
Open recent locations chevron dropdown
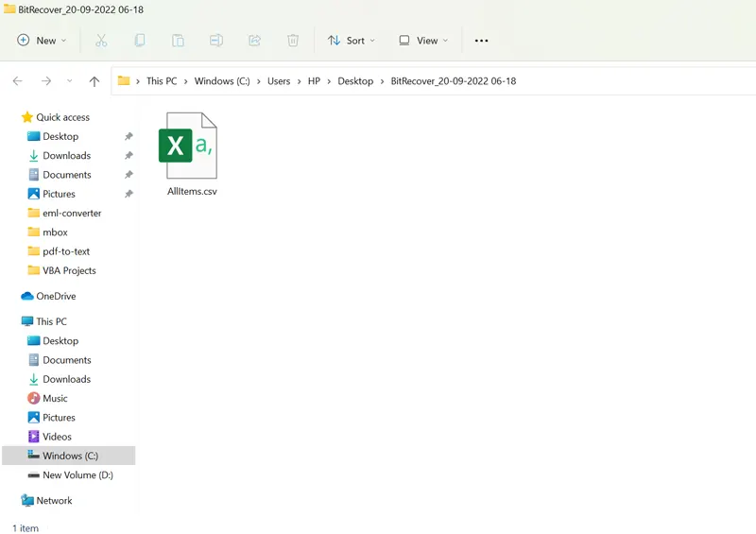pos(69,81)
